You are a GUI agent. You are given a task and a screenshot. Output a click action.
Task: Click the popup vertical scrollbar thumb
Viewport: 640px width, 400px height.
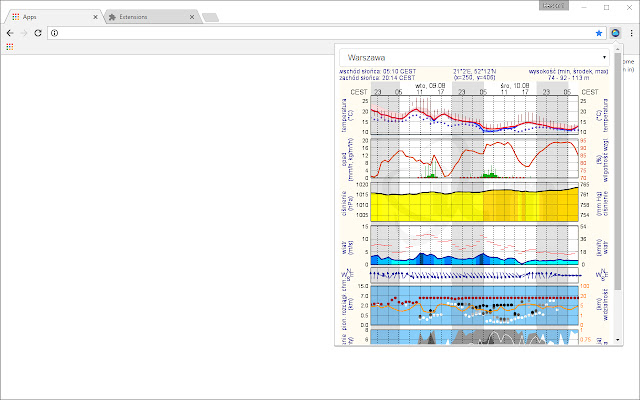pos(618,171)
